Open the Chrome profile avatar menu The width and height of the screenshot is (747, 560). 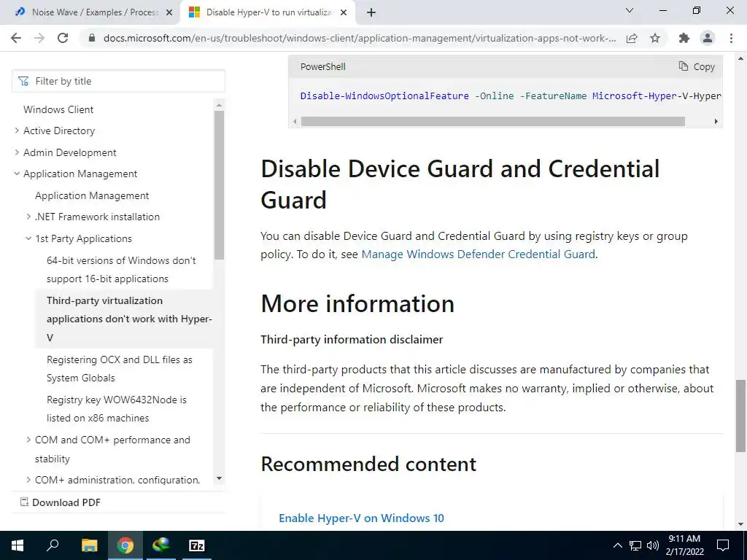tap(708, 38)
